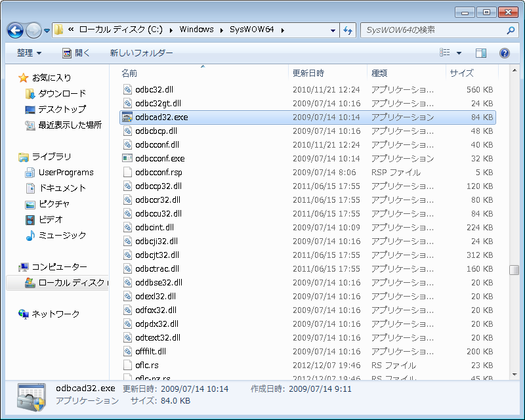This screenshot has width=525, height=420.
Task: Open the view options dropdown arrow
Action: coord(459,53)
